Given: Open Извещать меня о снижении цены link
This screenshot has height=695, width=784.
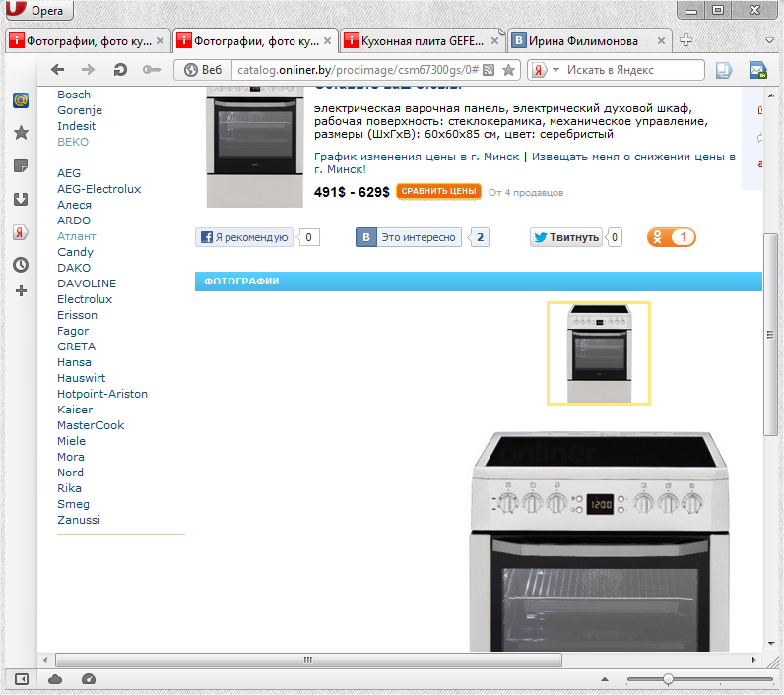Looking at the screenshot, I should 525,163.
